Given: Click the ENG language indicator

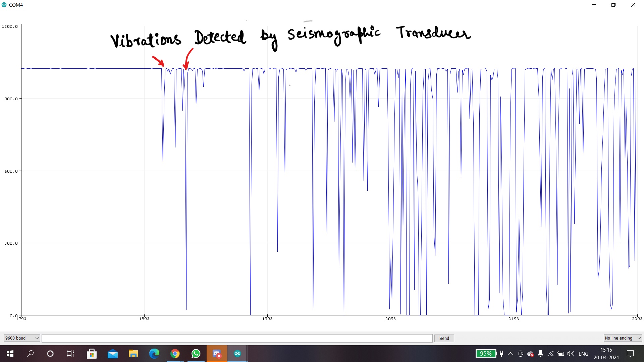Looking at the screenshot, I should point(583,354).
